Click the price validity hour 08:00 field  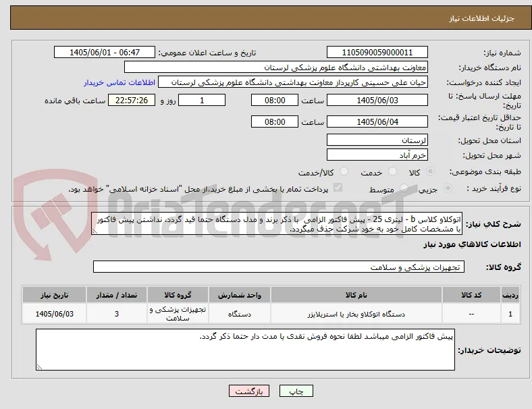coord(275,121)
